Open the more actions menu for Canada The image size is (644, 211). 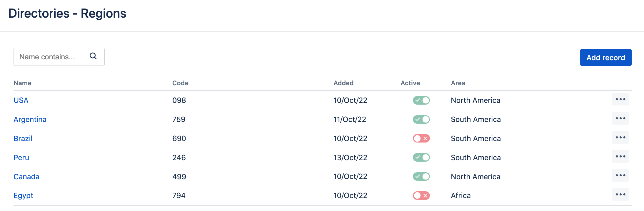pos(620,176)
